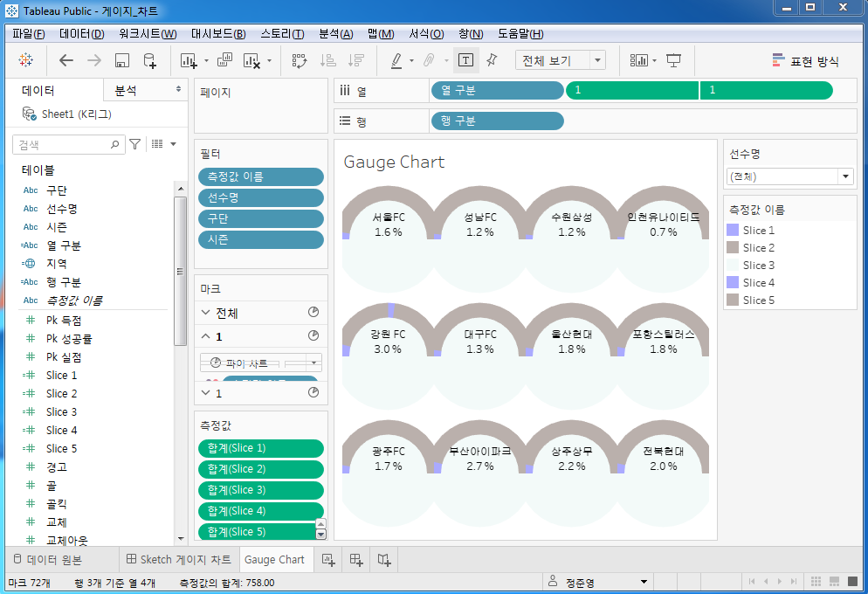Click the group members paperclip icon
868x594 pixels.
(429, 60)
